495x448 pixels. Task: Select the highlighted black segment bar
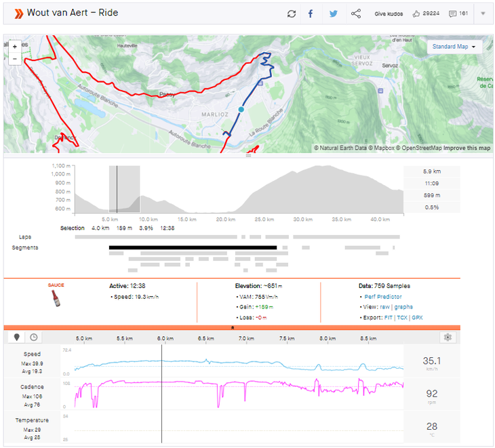[193, 247]
